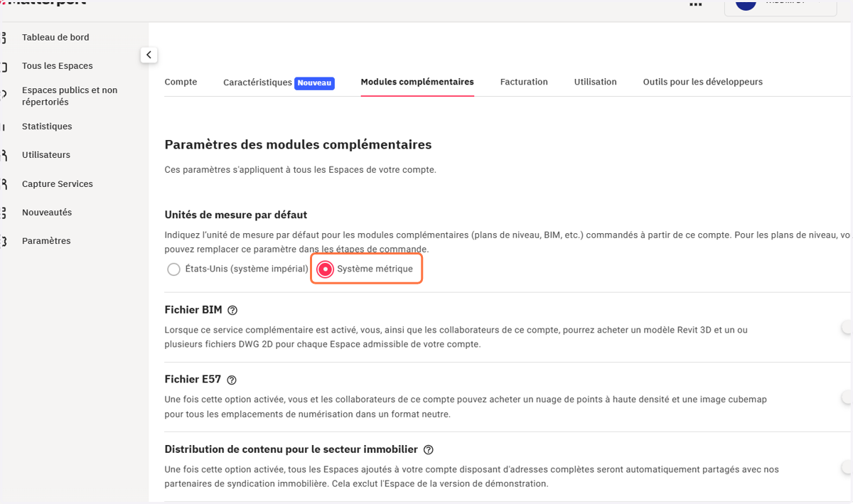Select États-Unis (système impérial) radio button
Viewport: 853px width, 504px height.
(x=173, y=269)
